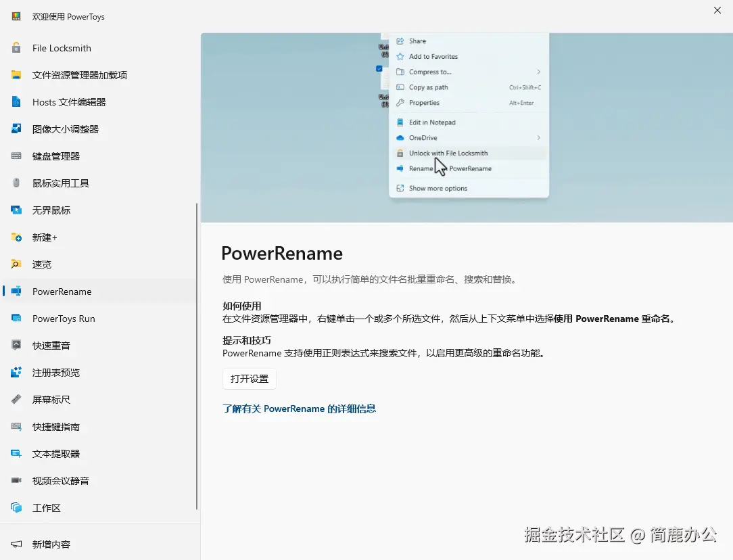Open the 文本提取器 page
Image resolution: width=733 pixels, height=560 pixels.
click(100, 454)
